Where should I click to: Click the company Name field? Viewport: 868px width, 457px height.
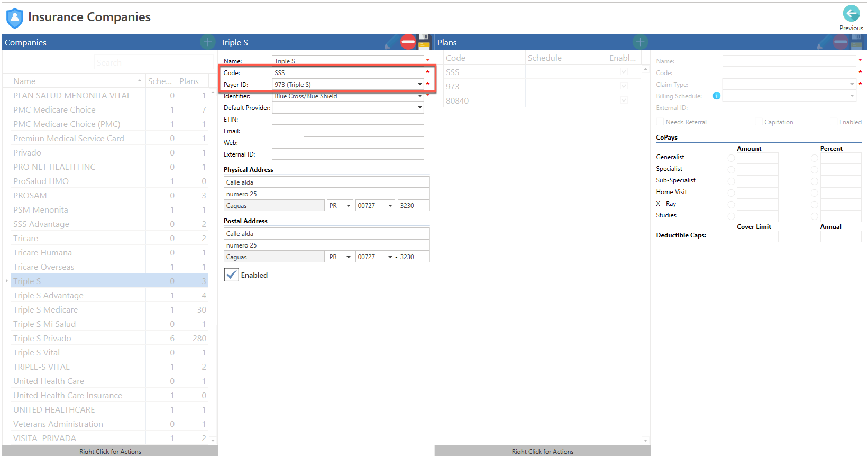point(348,61)
